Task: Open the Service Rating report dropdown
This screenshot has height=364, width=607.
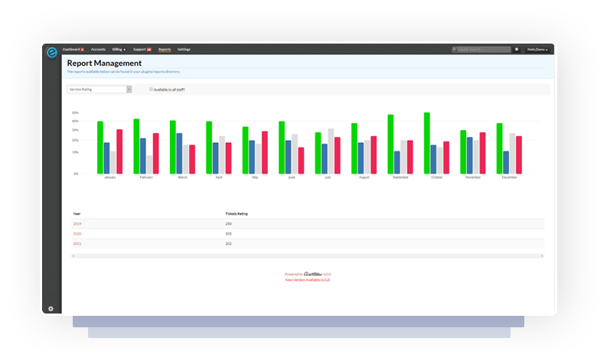Action: coord(100,89)
